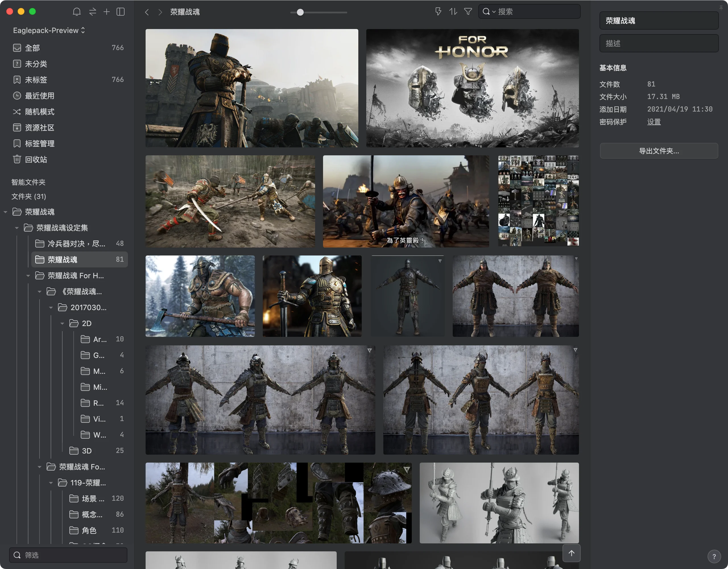The width and height of the screenshot is (728, 569).
Task: Select 未分类 in the sidebar
Action: point(68,64)
